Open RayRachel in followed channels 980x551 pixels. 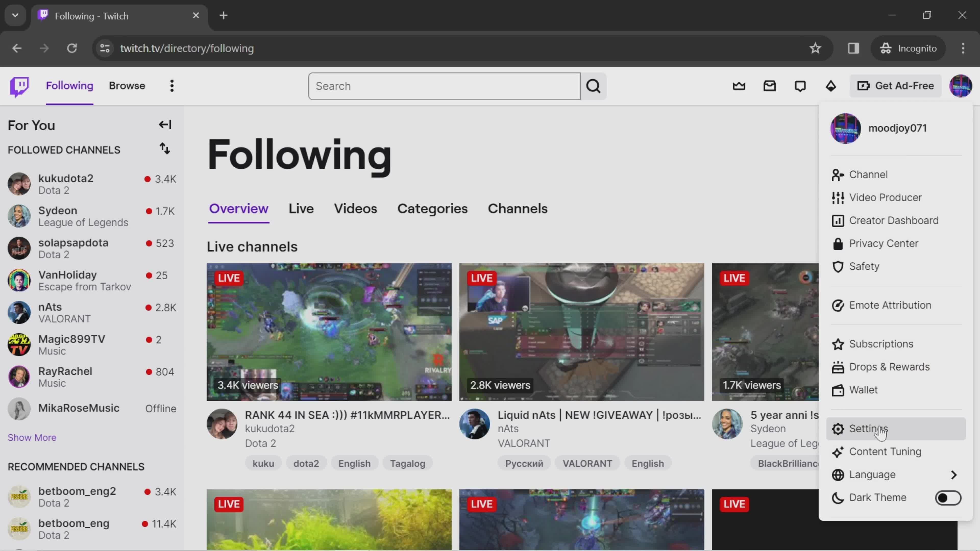click(92, 377)
